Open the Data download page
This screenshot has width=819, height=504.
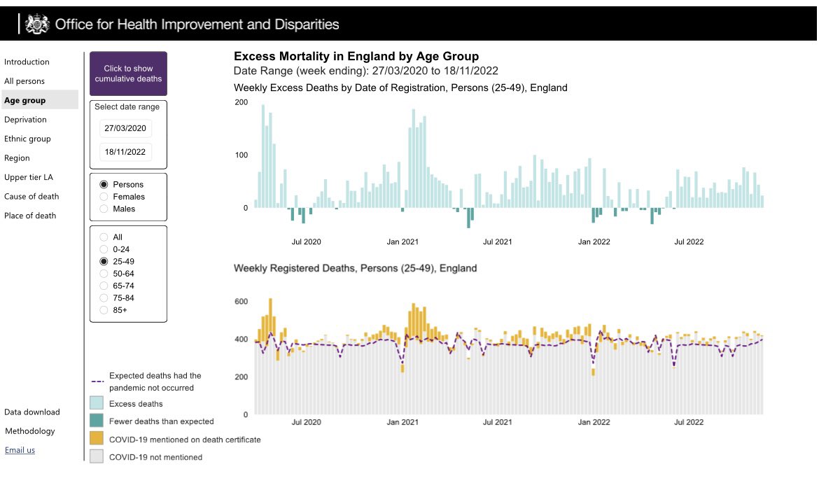click(x=32, y=412)
